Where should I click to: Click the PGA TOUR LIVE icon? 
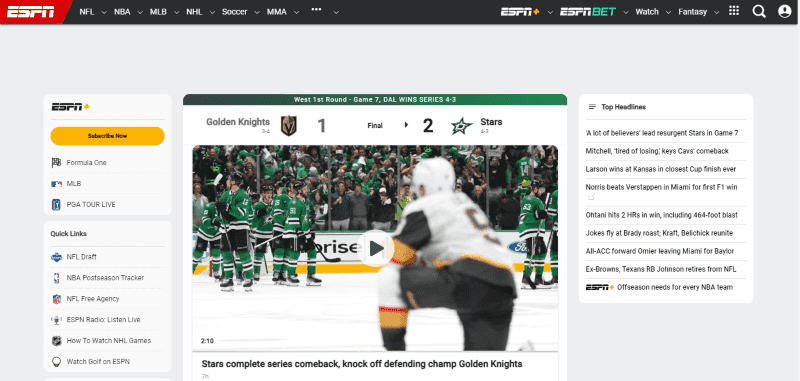[56, 205]
